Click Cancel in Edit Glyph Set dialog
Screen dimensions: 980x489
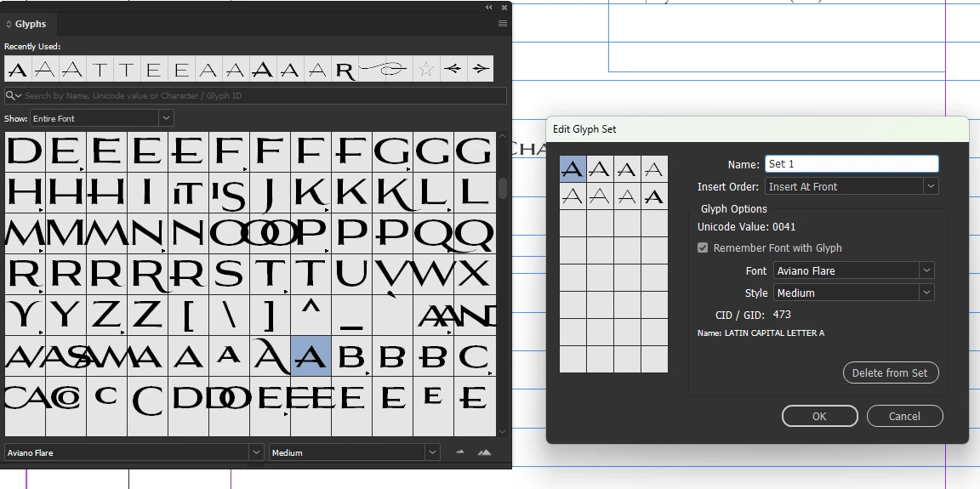pos(904,416)
